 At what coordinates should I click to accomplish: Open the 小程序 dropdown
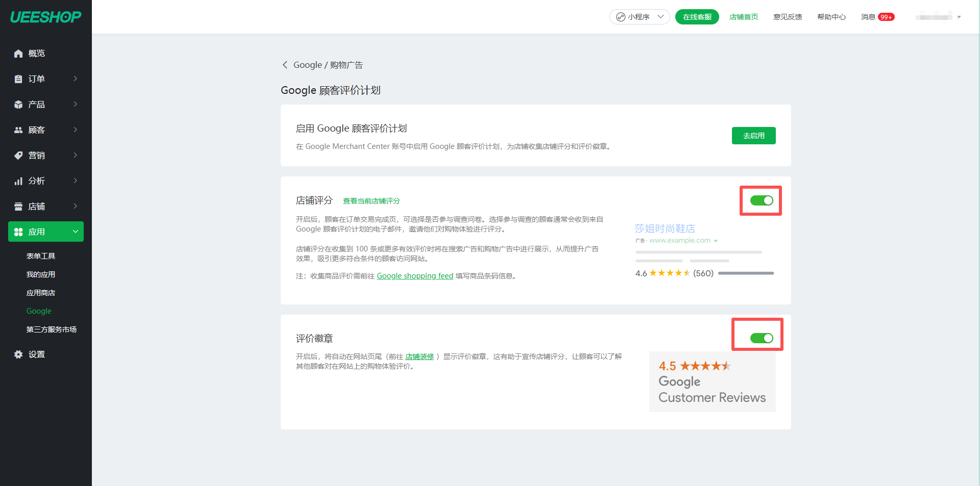(x=640, y=17)
